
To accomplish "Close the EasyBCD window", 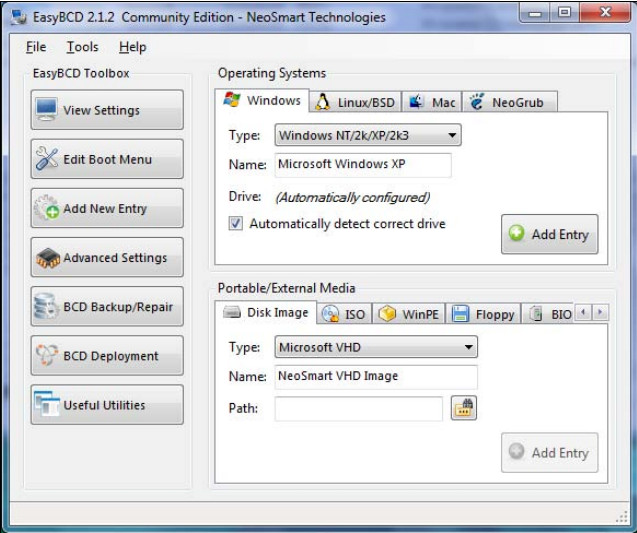I will (605, 13).
